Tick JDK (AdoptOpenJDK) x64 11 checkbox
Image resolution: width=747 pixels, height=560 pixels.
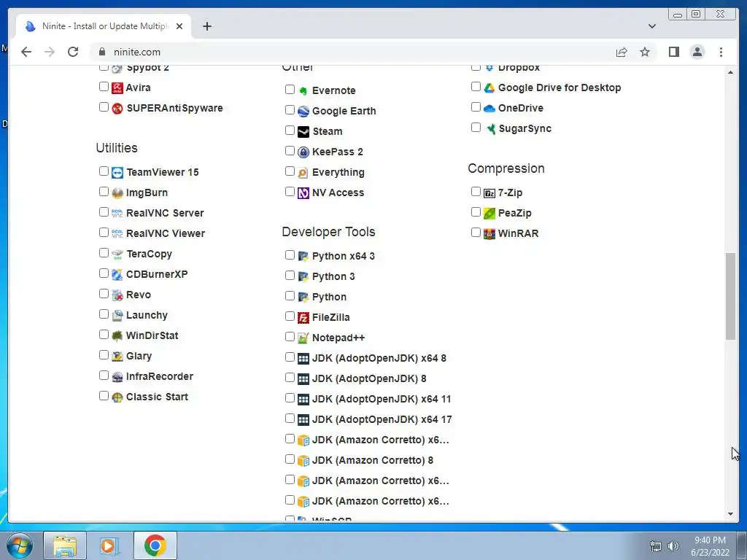(x=290, y=398)
